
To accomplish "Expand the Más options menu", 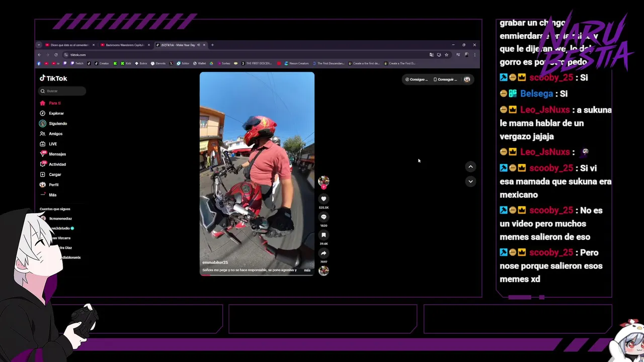I will pyautogui.click(x=48, y=195).
